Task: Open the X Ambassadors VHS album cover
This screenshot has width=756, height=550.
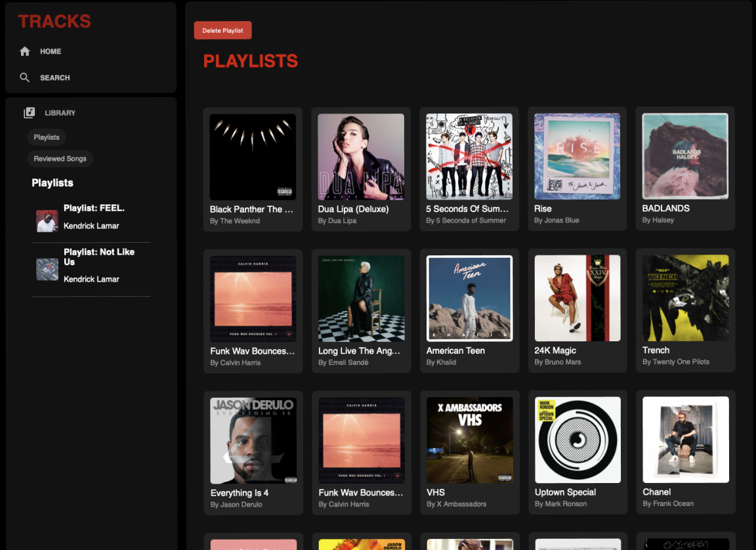Action: click(470, 440)
